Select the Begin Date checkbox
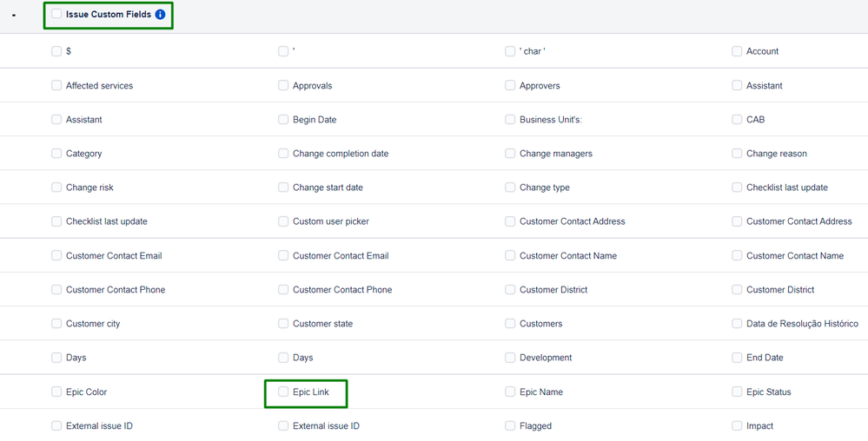 point(283,120)
